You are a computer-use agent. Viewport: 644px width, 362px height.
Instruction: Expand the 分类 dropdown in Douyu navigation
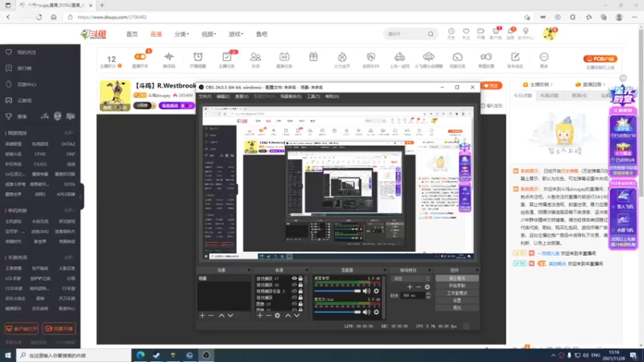182,34
